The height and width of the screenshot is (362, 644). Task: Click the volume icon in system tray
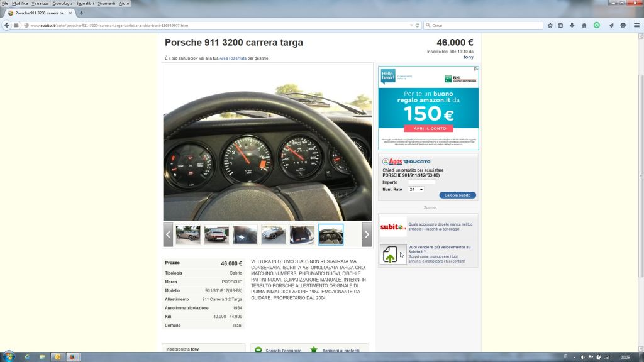[x=582, y=358]
